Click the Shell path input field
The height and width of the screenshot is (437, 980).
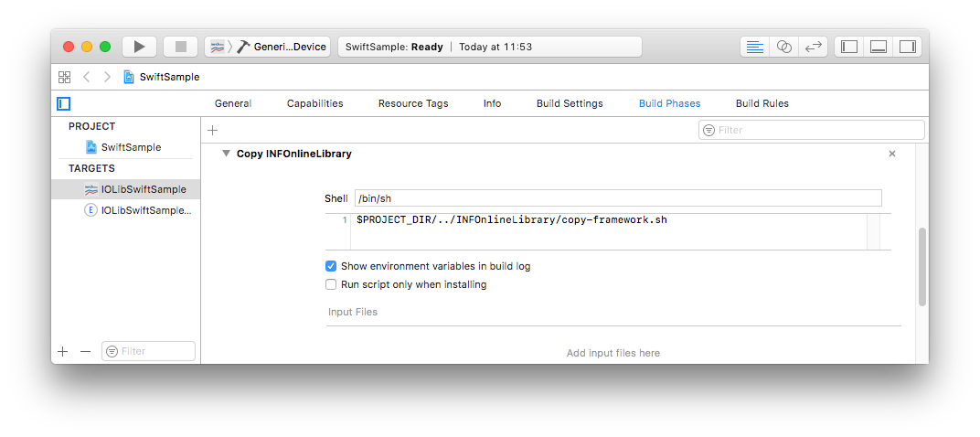617,198
